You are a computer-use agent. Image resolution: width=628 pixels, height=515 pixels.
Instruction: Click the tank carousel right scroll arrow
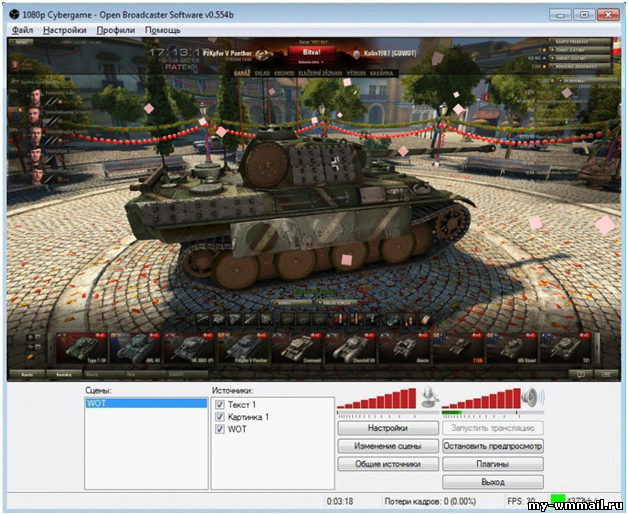pos(597,348)
